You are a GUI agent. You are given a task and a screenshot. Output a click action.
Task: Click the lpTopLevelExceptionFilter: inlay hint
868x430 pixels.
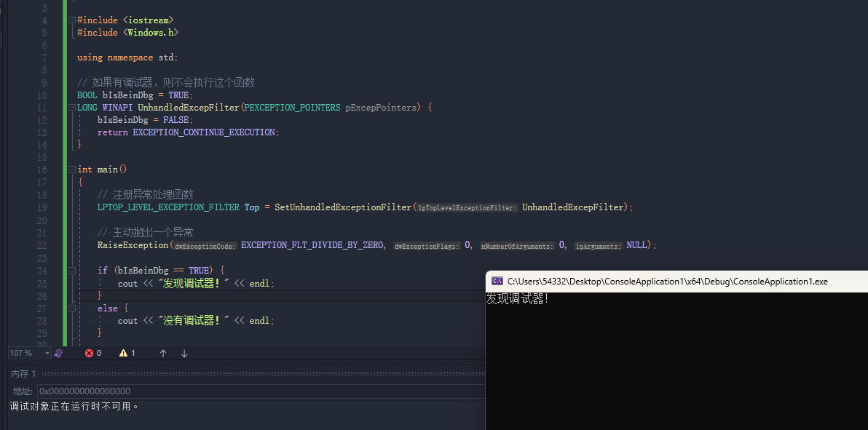pos(467,208)
